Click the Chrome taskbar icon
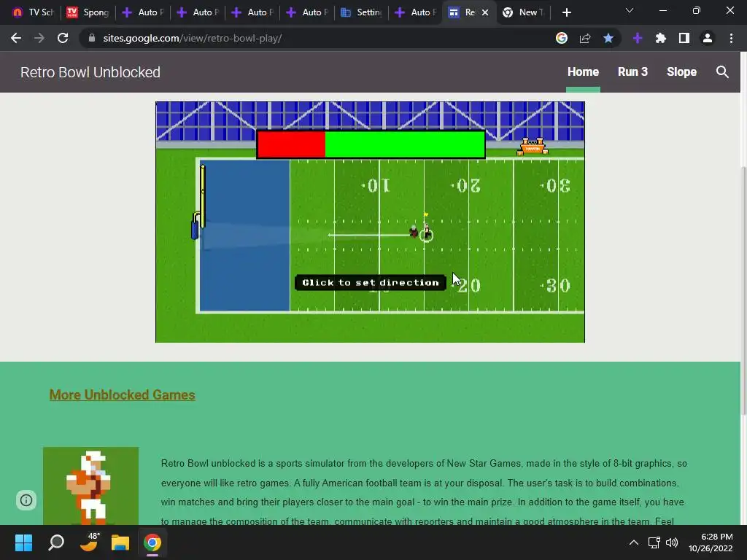 tap(152, 542)
